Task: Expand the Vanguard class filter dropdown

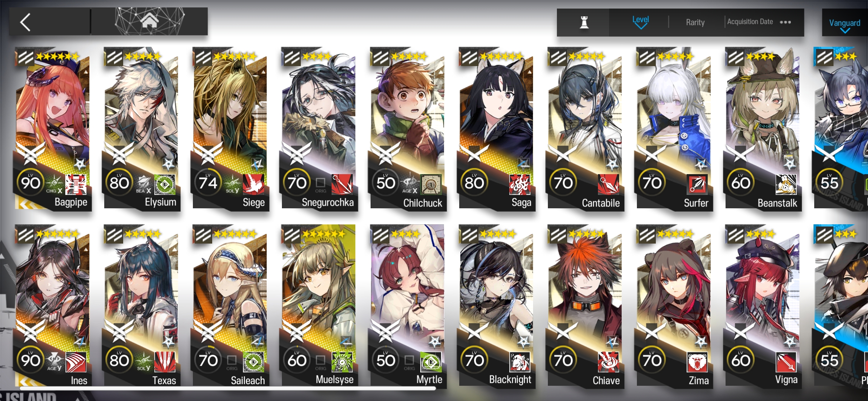Action: pos(845,25)
